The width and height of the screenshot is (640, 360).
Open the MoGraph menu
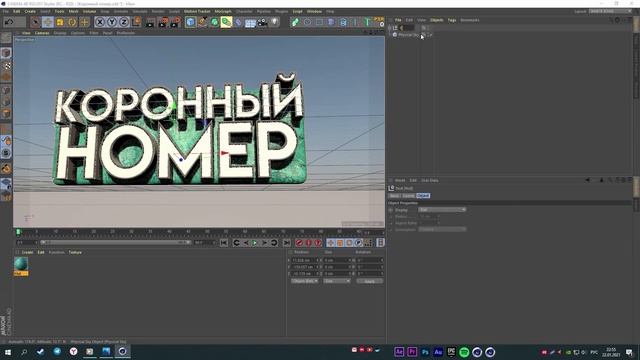click(x=223, y=11)
